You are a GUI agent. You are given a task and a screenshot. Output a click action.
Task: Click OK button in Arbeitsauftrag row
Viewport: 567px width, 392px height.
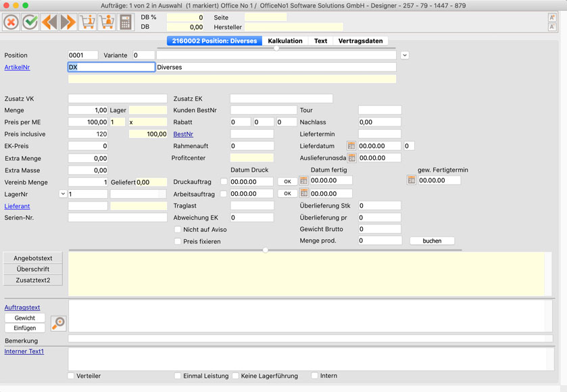(x=287, y=193)
